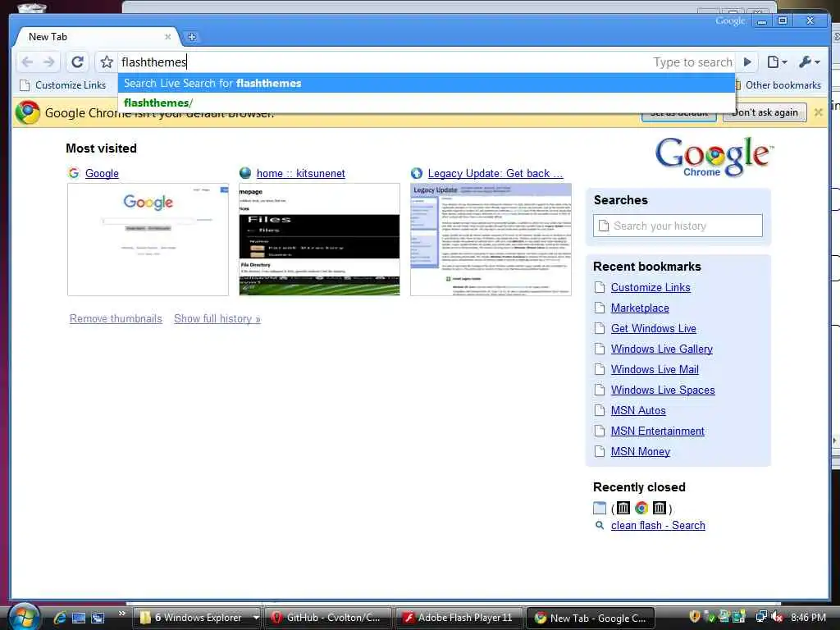Open the Windows Live Mail bookmark
The height and width of the screenshot is (630, 840).
[x=655, y=370]
